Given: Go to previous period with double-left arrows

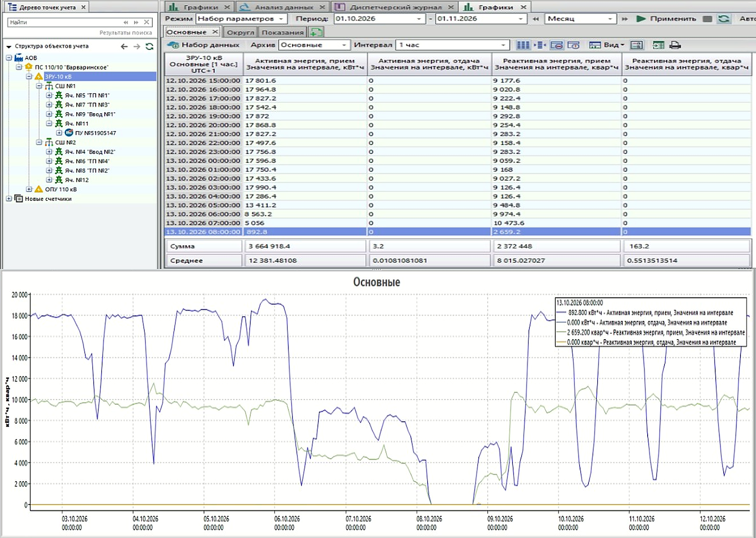Looking at the screenshot, I should (535, 19).
